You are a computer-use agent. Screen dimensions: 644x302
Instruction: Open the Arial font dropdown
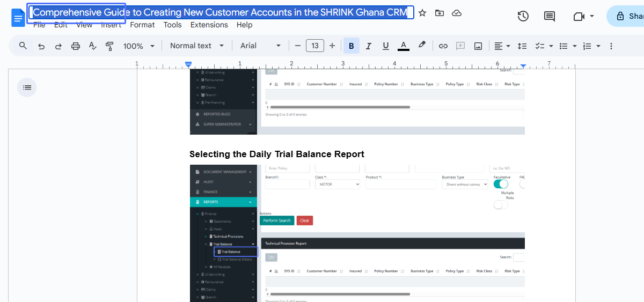(260, 46)
